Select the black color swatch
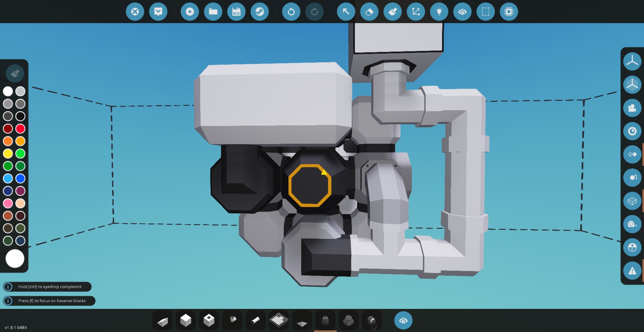Screen dimensions: 644x332 point(20,116)
